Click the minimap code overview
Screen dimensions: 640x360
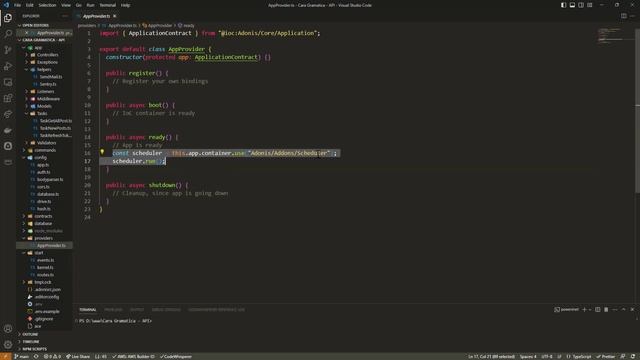click(x=610, y=36)
